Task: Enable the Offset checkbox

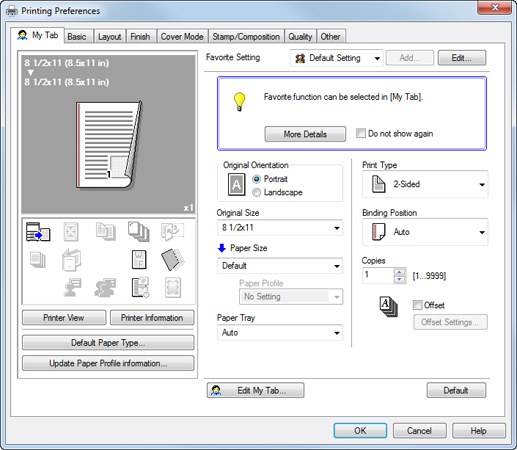Action: pyautogui.click(x=417, y=305)
